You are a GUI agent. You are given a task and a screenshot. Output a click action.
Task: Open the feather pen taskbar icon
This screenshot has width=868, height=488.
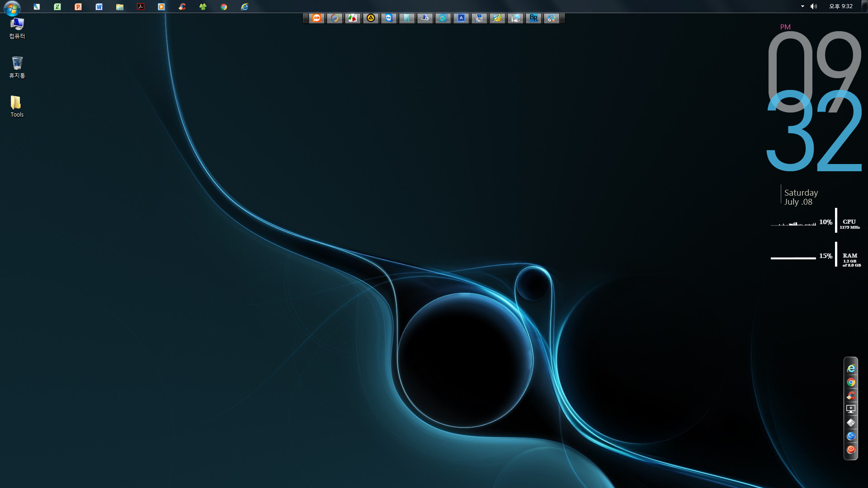[37, 6]
